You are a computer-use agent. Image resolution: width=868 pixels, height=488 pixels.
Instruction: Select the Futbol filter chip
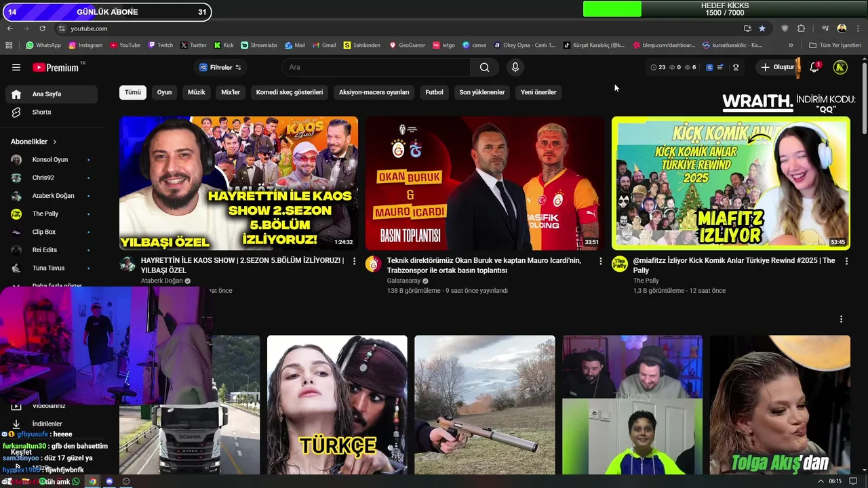click(x=435, y=92)
